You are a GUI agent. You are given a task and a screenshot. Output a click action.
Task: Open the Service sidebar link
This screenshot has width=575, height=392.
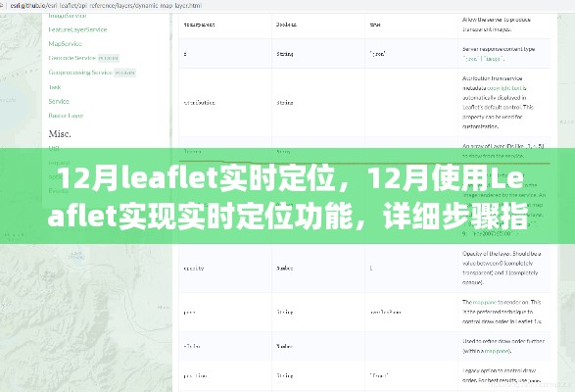pos(59,101)
